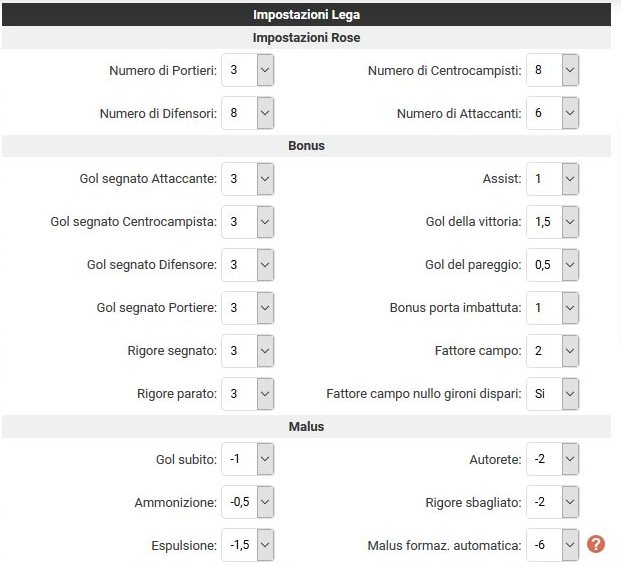Expand the Espulsione malus dropdown

tap(248, 545)
